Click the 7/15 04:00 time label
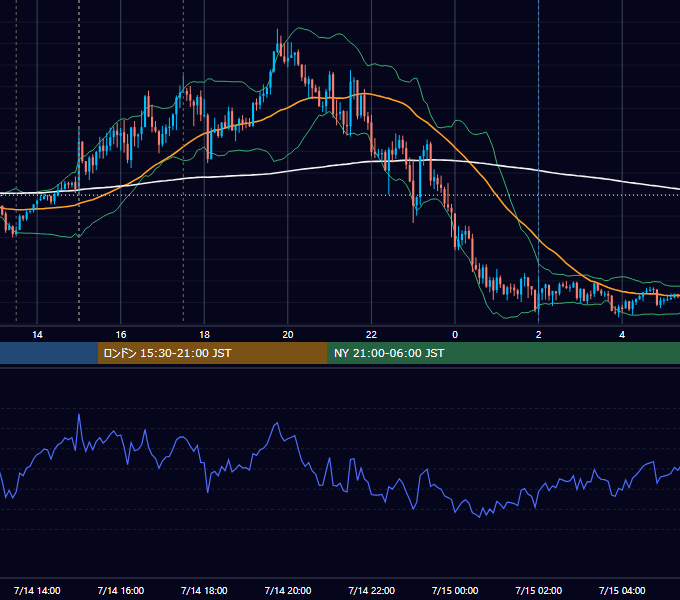This screenshot has width=680, height=600. tap(622, 590)
